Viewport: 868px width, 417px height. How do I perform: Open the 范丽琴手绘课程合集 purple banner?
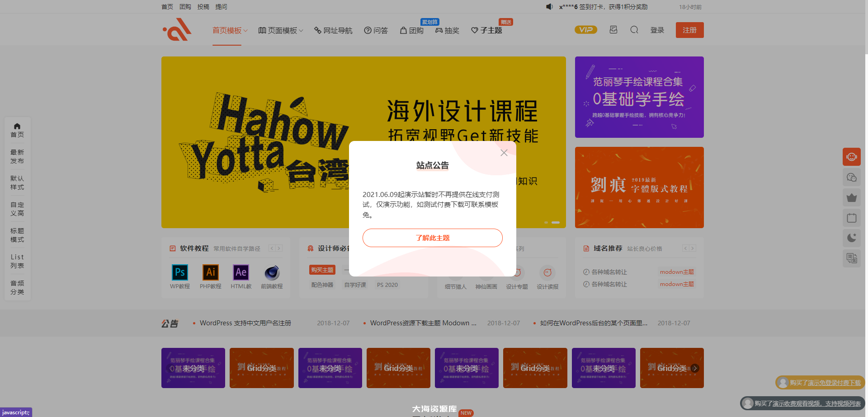point(639,97)
